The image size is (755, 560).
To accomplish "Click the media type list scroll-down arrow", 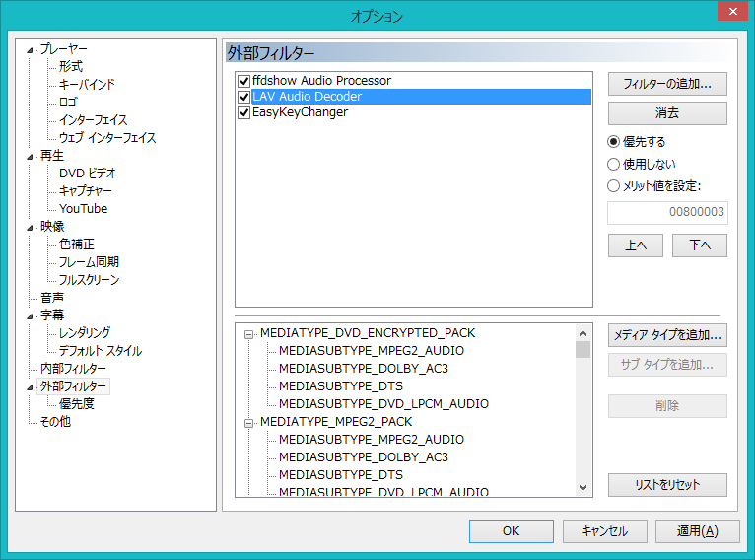I will (x=583, y=488).
